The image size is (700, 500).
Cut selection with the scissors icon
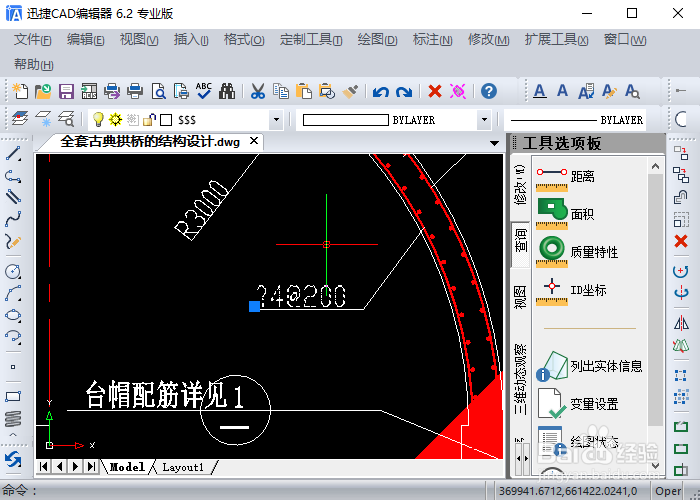258,92
